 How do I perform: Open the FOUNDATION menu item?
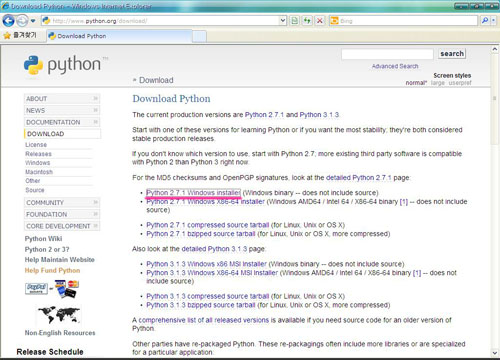pyautogui.click(x=62, y=214)
